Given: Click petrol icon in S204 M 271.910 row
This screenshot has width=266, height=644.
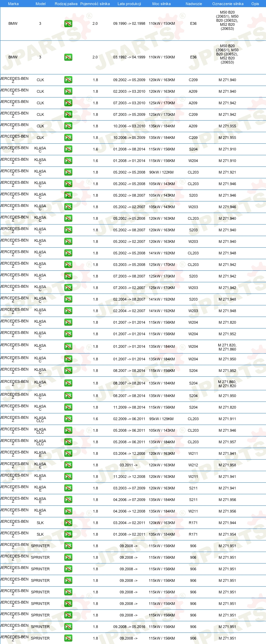Looking at the screenshot, I should (68, 149).
